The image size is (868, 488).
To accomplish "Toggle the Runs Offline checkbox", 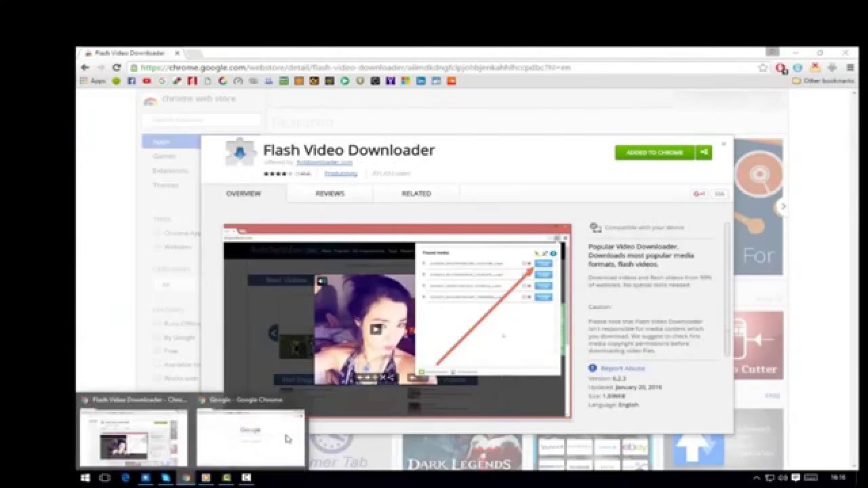I will pos(157,323).
